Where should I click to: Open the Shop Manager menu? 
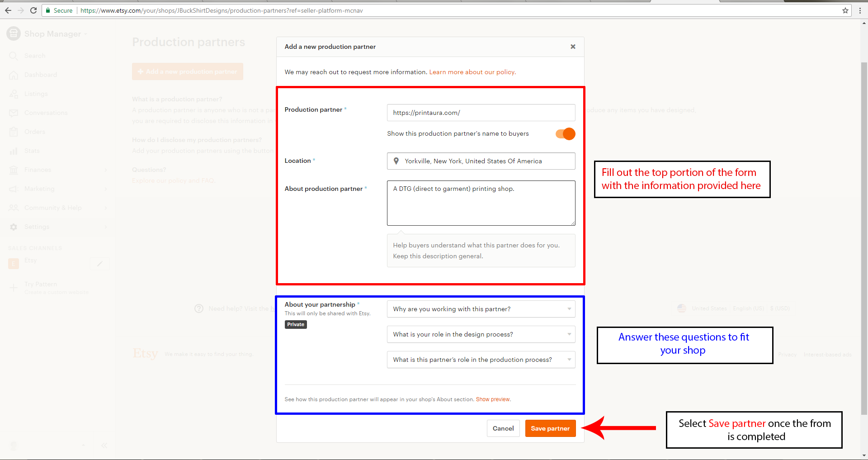click(55, 34)
